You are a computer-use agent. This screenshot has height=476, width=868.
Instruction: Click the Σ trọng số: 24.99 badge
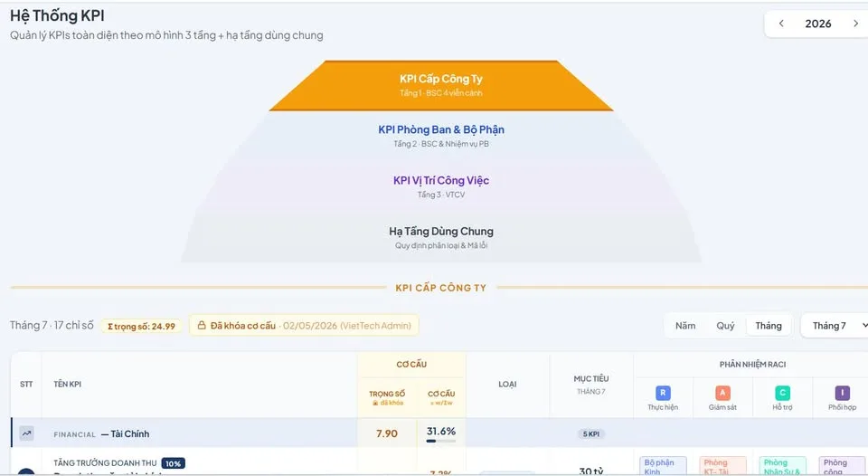coord(141,327)
